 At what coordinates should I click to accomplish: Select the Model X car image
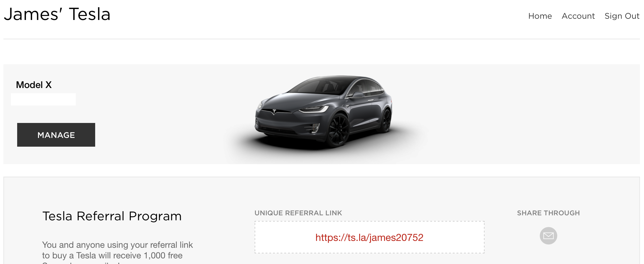(x=323, y=112)
